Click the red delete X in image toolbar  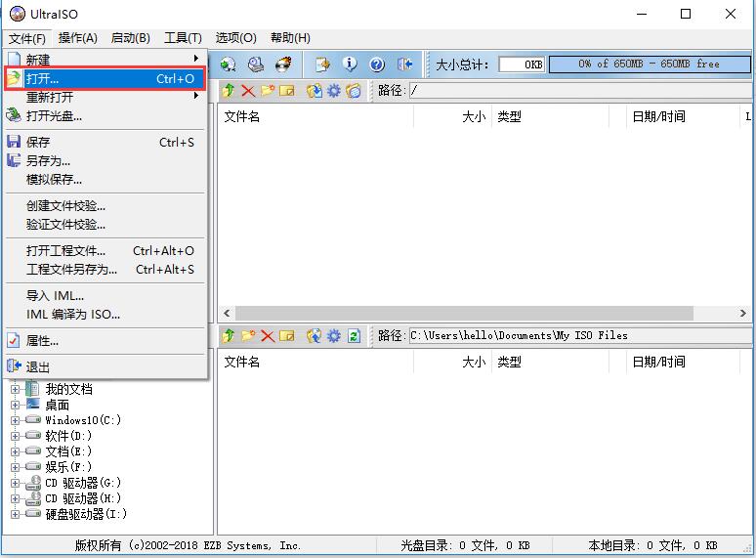248,90
